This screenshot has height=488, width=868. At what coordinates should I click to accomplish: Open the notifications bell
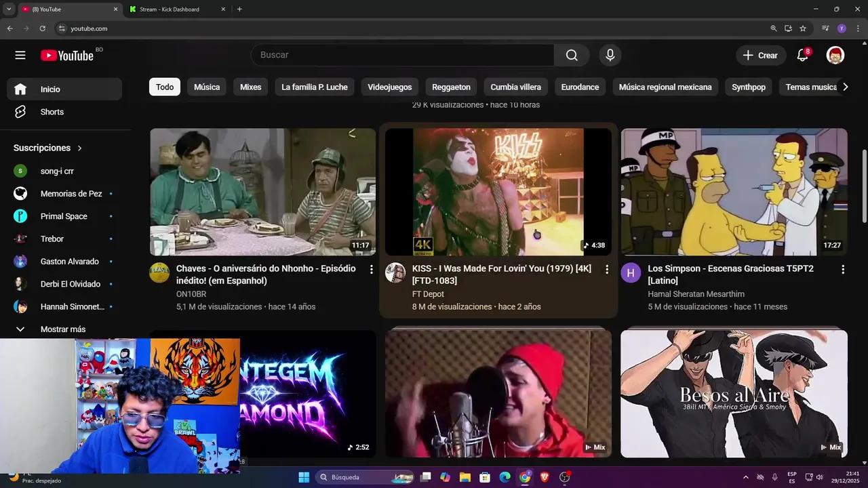click(x=803, y=56)
